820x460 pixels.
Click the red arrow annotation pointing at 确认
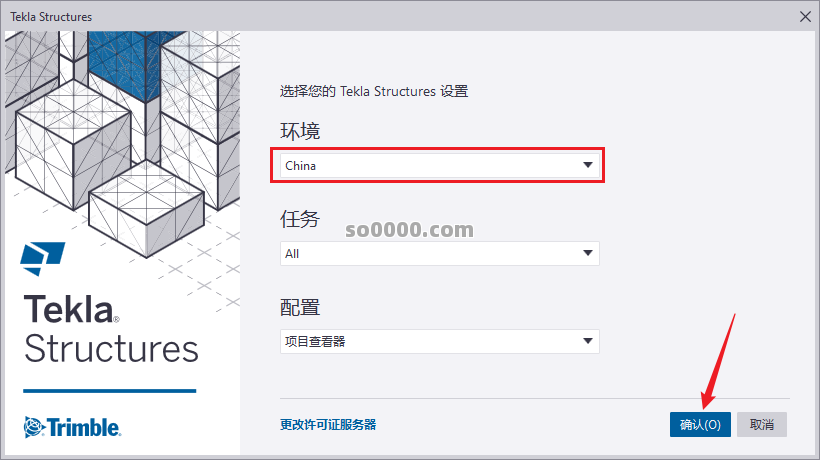(719, 361)
